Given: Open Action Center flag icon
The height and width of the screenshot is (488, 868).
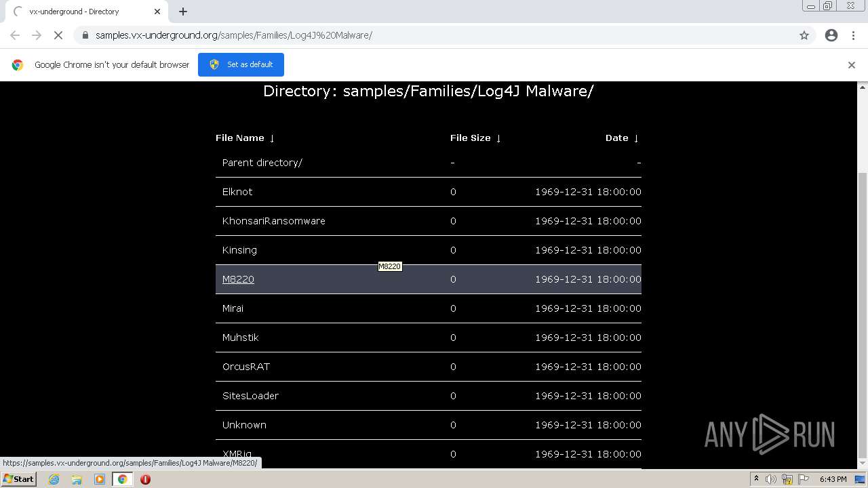Looking at the screenshot, I should [804, 479].
